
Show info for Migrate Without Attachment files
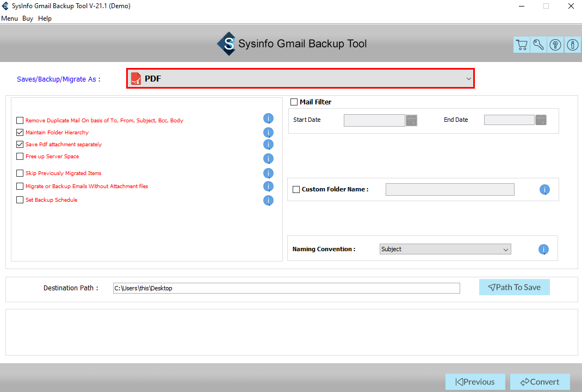coord(268,186)
